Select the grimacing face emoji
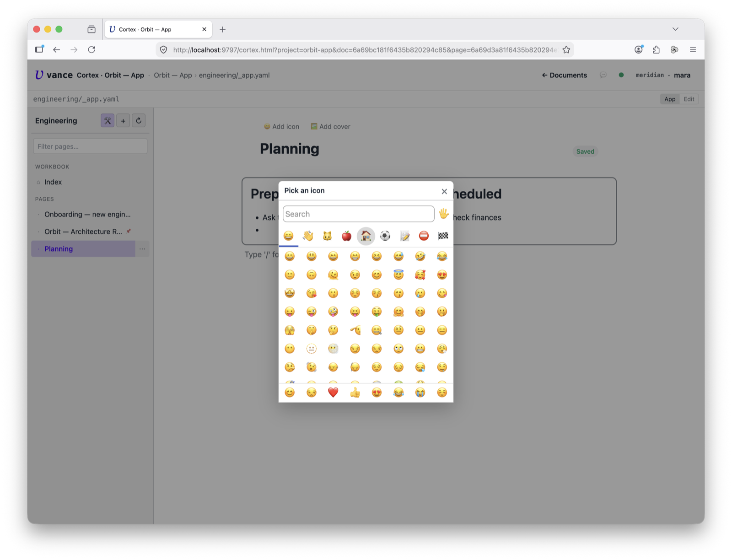This screenshot has width=732, height=560. [420, 349]
